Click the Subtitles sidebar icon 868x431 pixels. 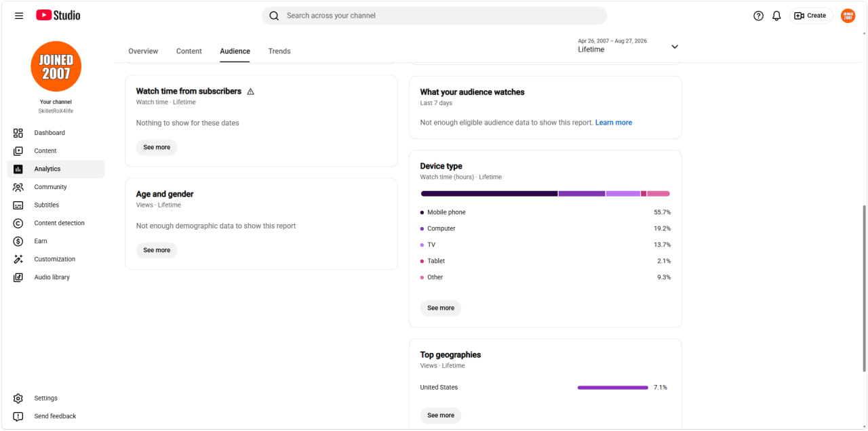(18, 205)
